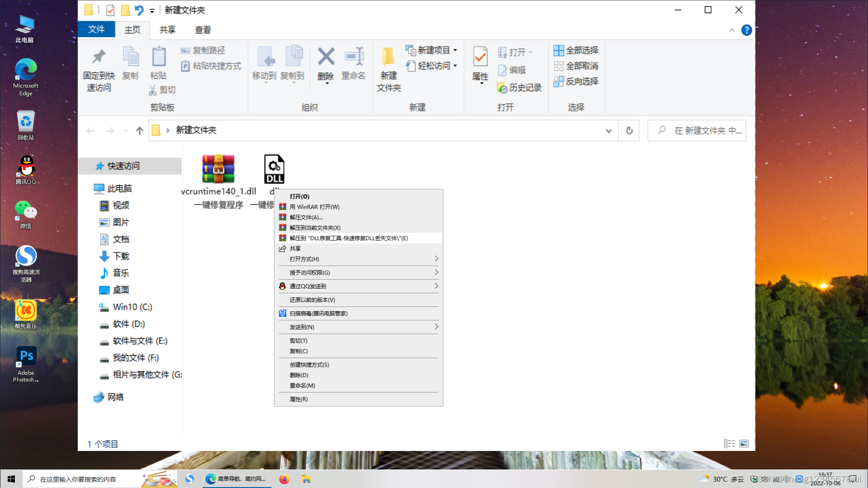The width and height of the screenshot is (868, 488).
Task: Open the Adobe Photoshop desktop shortcut
Action: 26,364
